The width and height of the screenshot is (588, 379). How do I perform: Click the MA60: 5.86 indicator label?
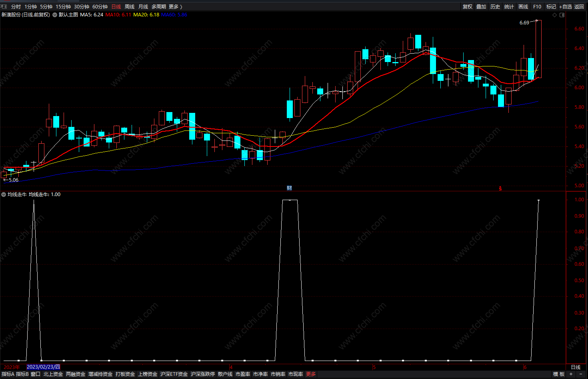coord(174,15)
